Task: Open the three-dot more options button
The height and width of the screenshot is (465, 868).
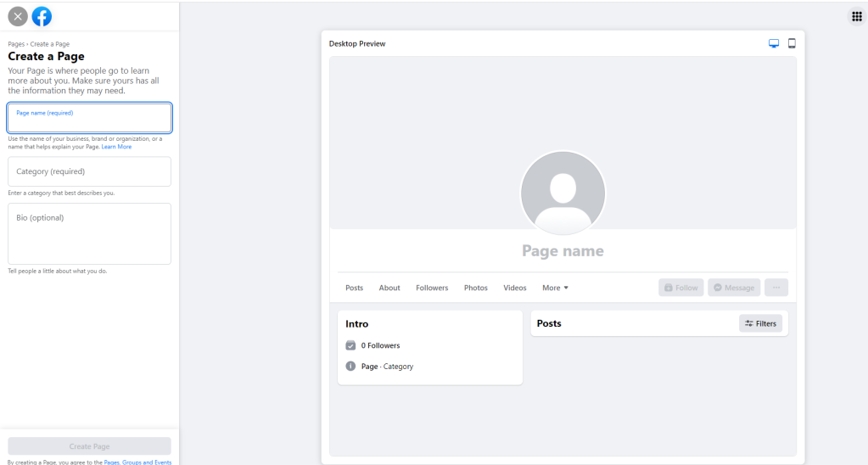Action: click(776, 288)
